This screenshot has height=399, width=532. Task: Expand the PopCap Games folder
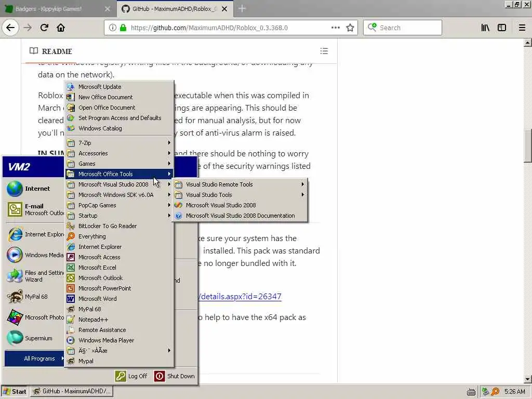120,205
